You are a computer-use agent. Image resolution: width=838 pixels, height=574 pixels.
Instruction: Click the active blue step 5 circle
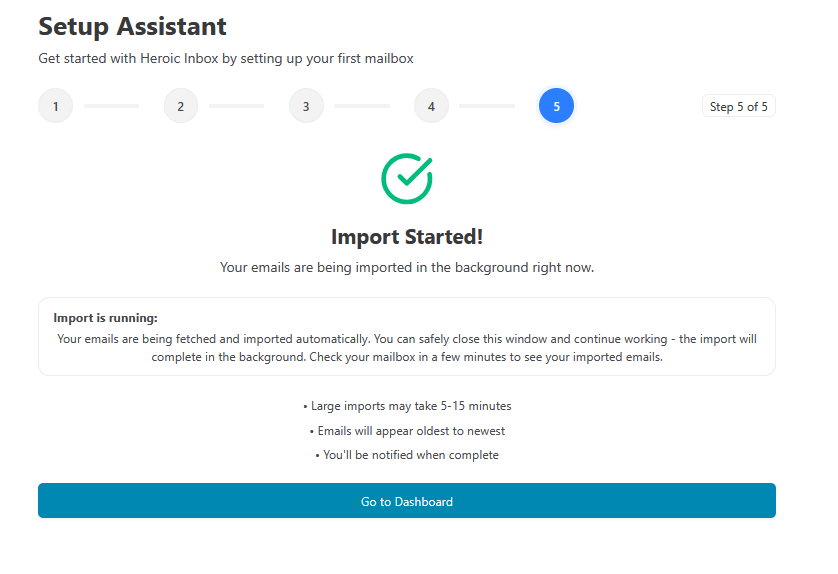click(x=556, y=106)
